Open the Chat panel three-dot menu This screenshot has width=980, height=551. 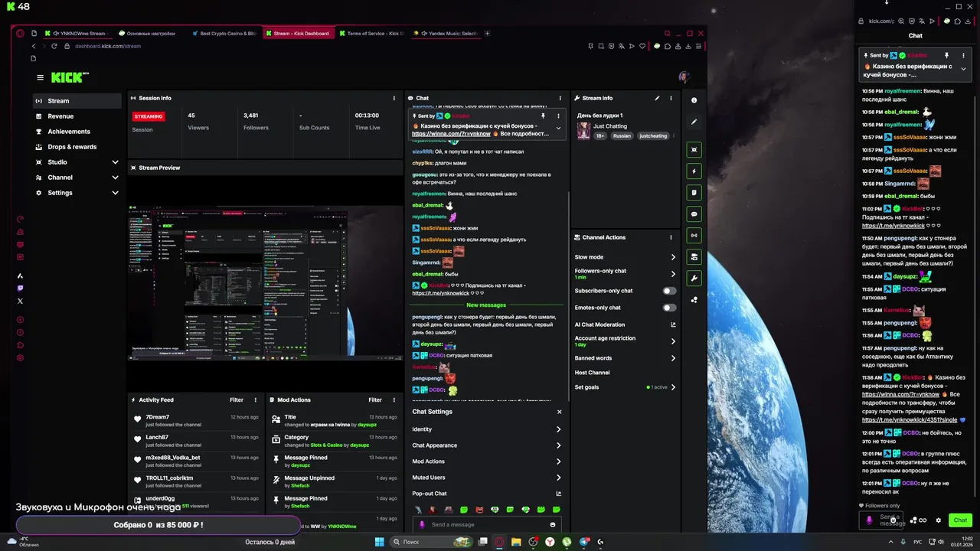[560, 98]
